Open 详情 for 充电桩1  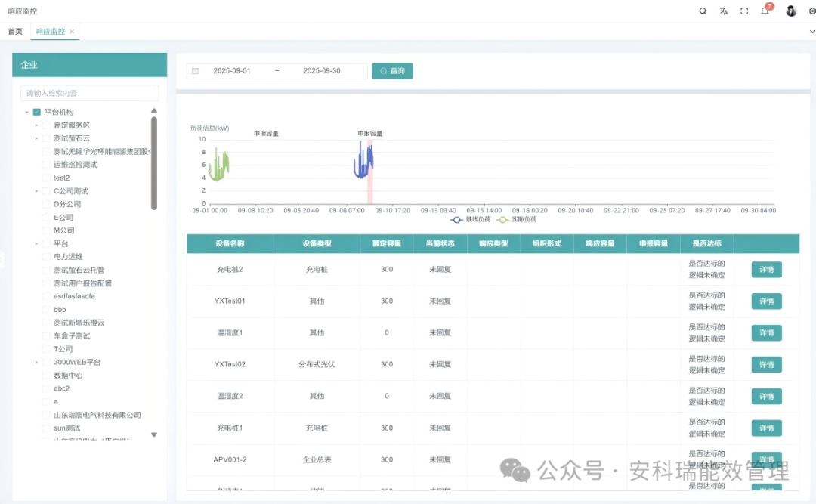(x=767, y=428)
